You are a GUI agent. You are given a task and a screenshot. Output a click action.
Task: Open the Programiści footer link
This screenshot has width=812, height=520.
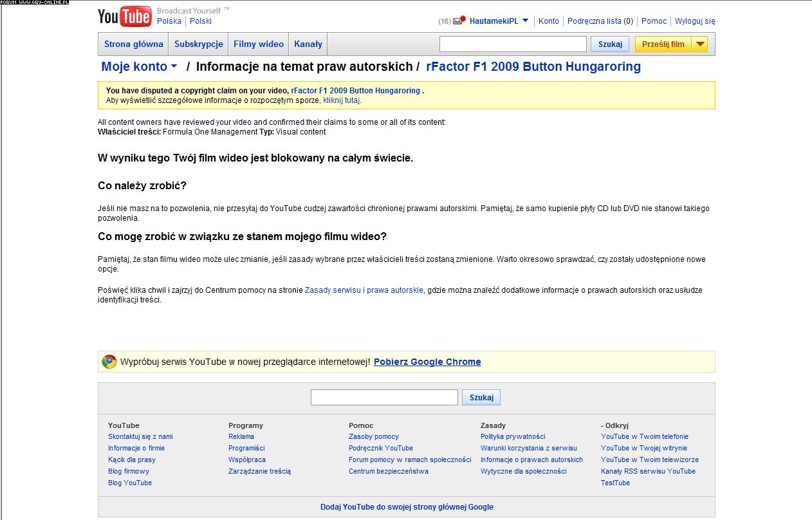click(246, 448)
